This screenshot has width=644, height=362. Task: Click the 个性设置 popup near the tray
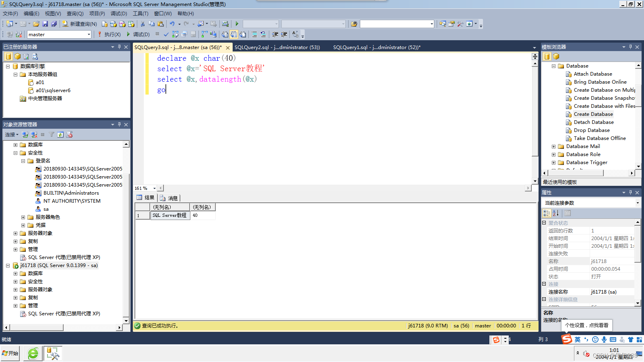(x=587, y=325)
